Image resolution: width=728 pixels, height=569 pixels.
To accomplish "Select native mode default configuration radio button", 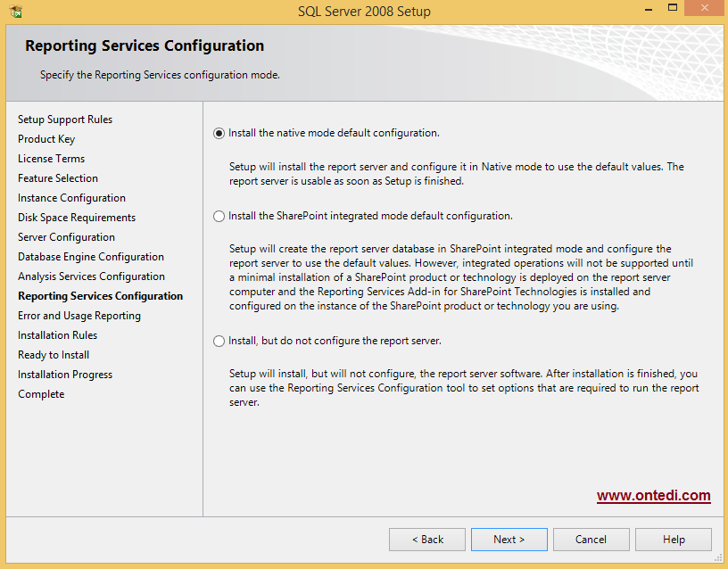I will pyautogui.click(x=219, y=134).
